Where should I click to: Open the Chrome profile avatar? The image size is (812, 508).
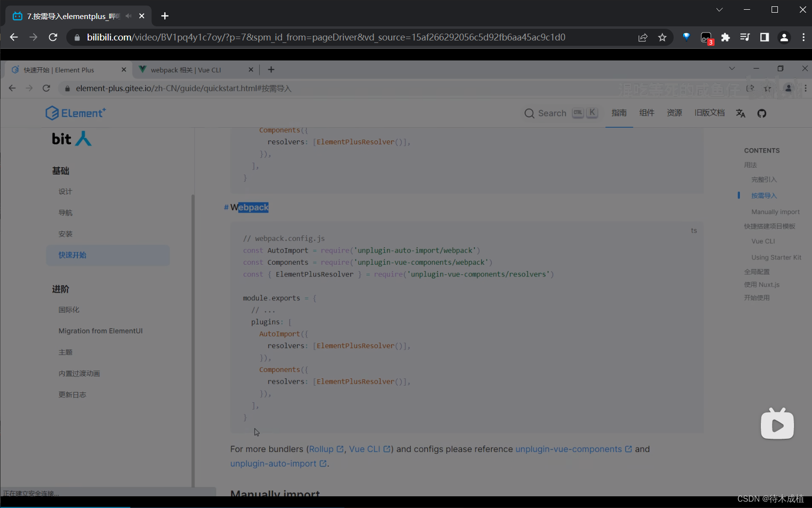tap(784, 37)
